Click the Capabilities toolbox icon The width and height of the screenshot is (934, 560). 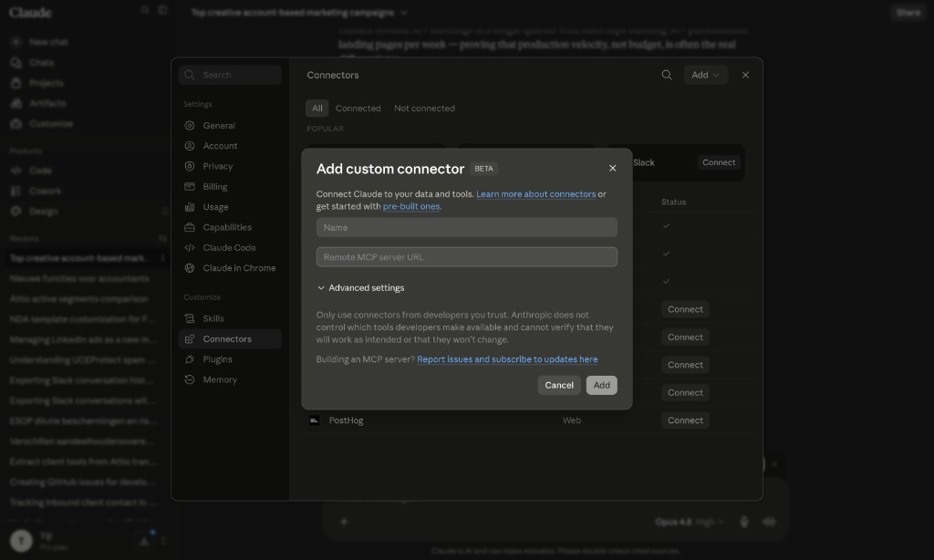[x=190, y=227]
